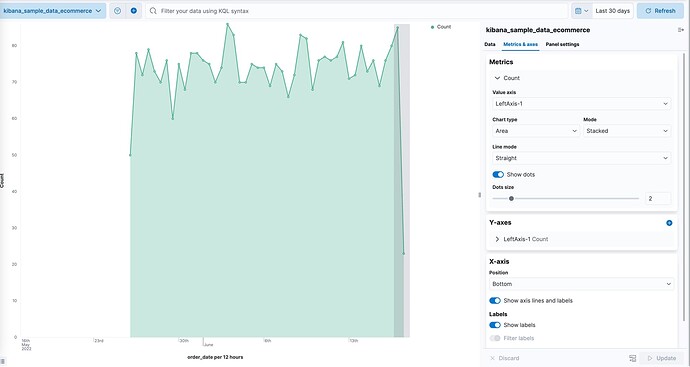Open the editor panel options menu icon
690x367 pixels.
click(681, 30)
